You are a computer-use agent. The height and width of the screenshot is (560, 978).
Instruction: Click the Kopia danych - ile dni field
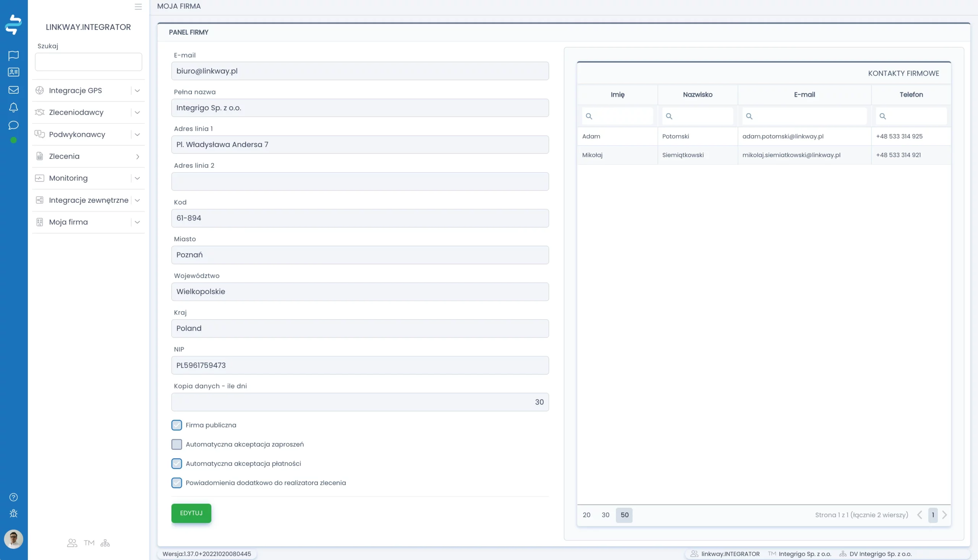[x=360, y=402]
